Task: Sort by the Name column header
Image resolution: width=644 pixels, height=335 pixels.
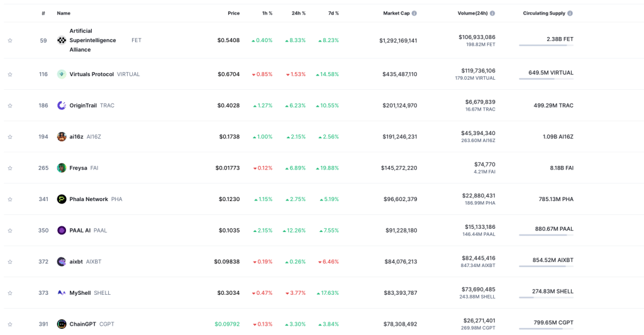Action: click(64, 13)
